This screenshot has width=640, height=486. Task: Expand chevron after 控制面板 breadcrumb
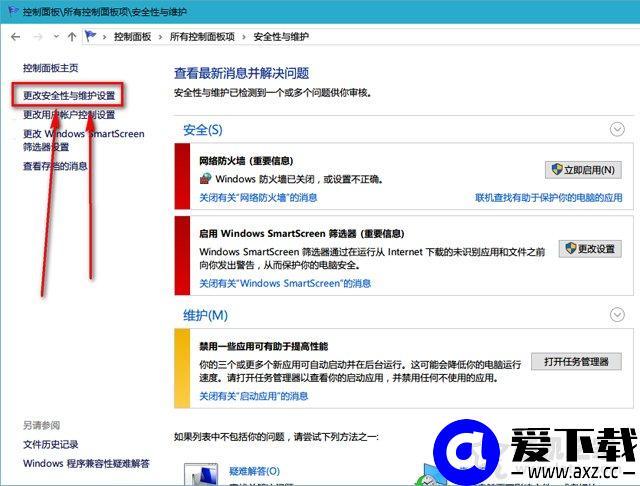point(160,37)
